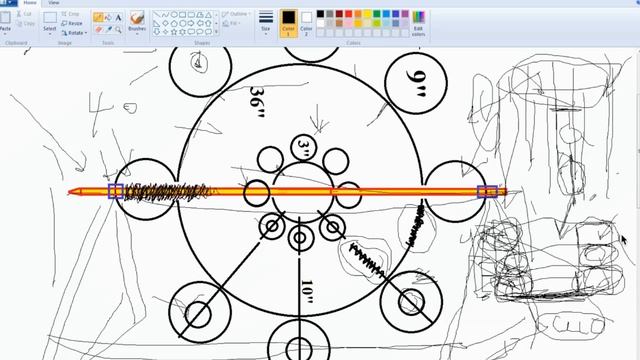The width and height of the screenshot is (640, 360).
Task: Click the Copy button
Action: pyautogui.click(x=25, y=24)
